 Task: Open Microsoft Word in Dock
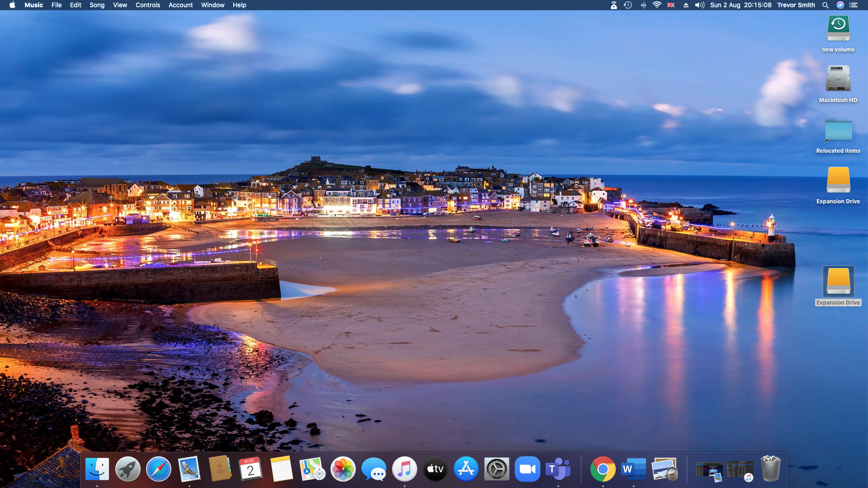click(633, 469)
